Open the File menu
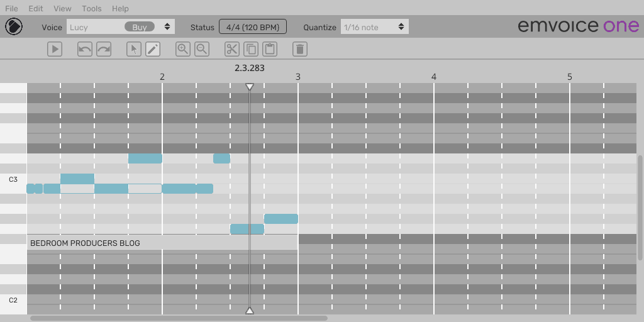644x322 pixels. (11, 8)
